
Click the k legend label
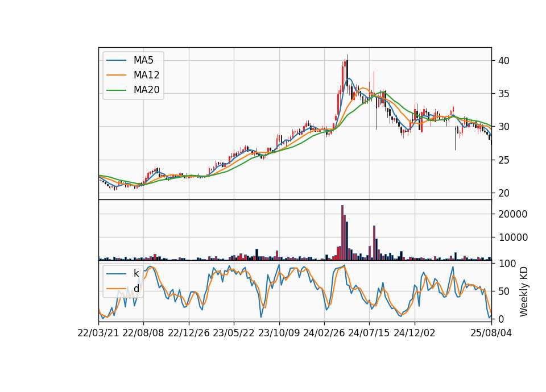(136, 273)
